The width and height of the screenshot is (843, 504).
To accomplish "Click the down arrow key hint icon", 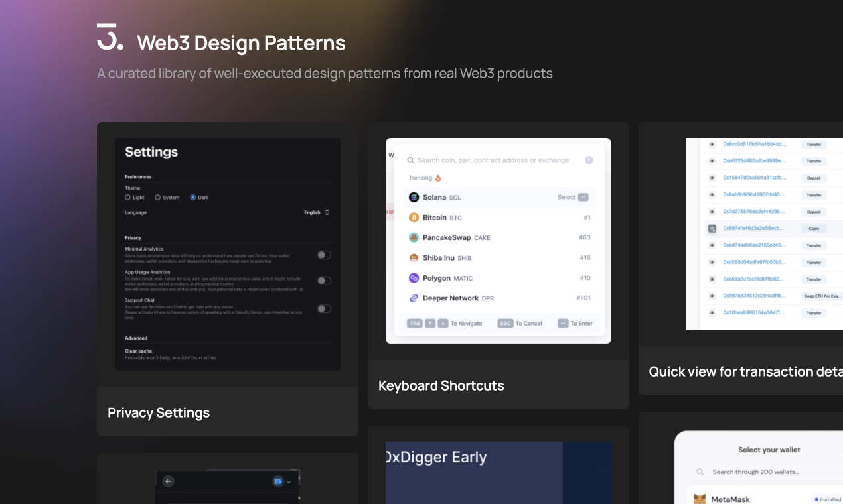I will [443, 323].
